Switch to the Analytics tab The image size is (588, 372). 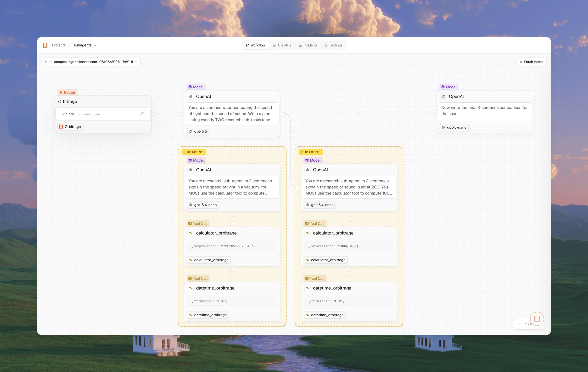(x=282, y=45)
